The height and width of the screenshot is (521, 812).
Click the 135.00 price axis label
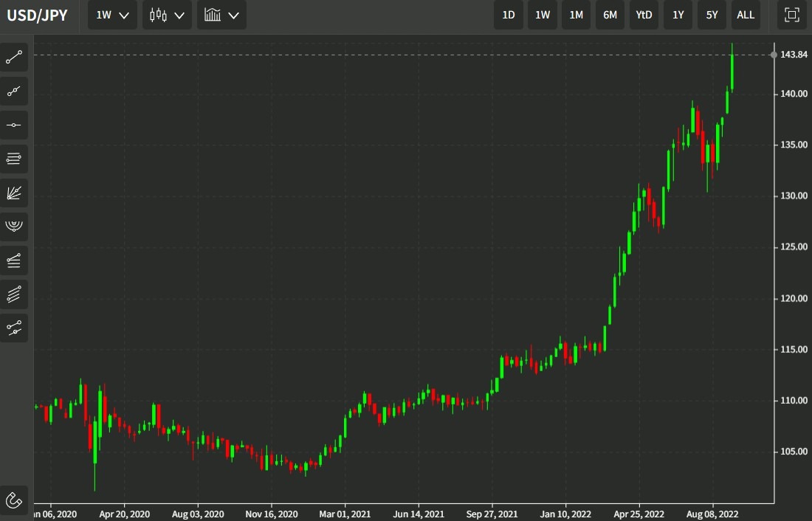tap(794, 145)
